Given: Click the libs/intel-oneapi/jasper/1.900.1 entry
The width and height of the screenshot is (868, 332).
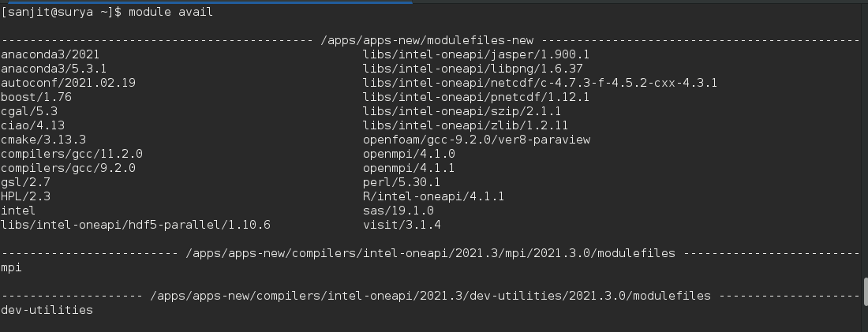Looking at the screenshot, I should point(476,54).
